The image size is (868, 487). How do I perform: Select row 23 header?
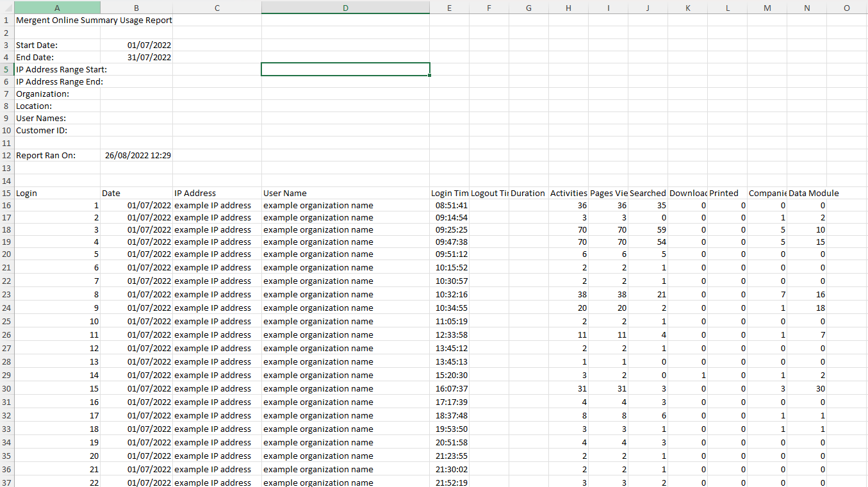point(6,295)
